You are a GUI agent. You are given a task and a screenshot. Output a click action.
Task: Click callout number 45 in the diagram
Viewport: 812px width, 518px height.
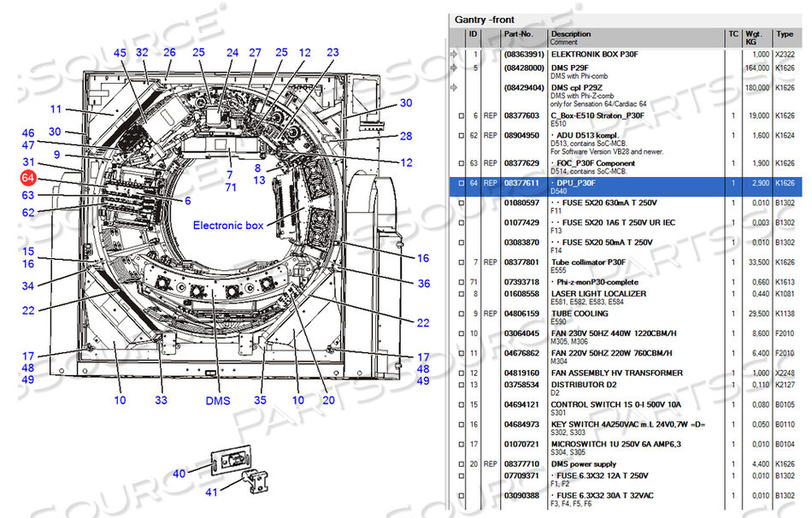(121, 53)
